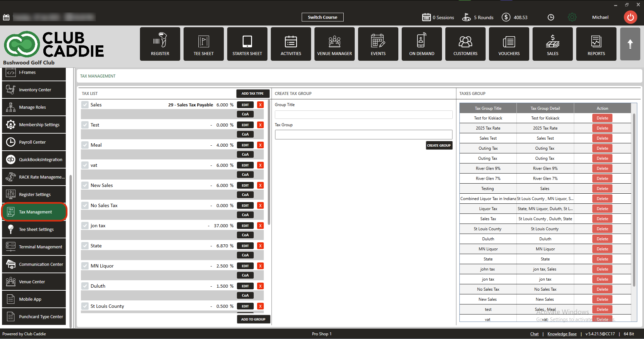
Task: Open the Tee Sheet module
Action: click(203, 44)
